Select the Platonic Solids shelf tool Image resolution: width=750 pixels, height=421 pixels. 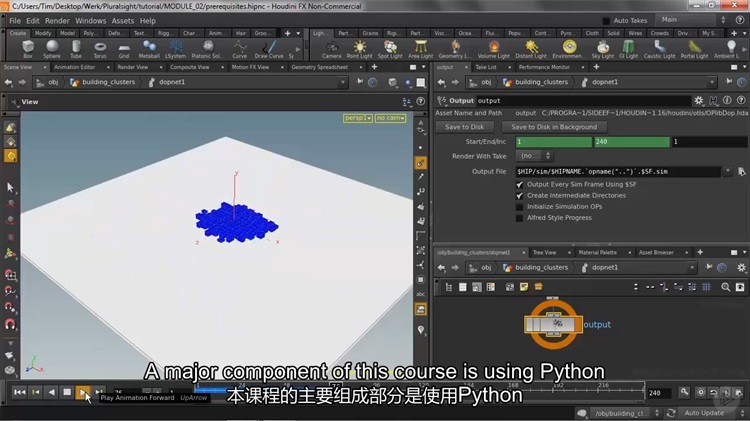(x=208, y=49)
